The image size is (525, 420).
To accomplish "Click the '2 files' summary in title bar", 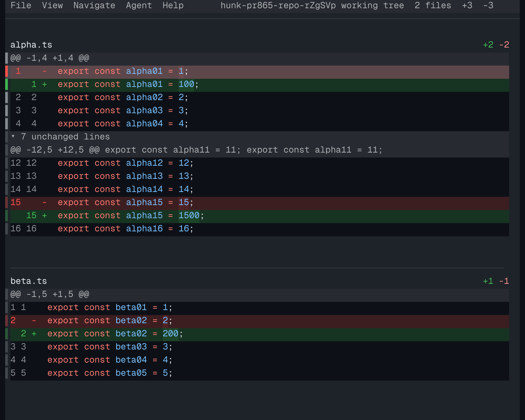I will [x=433, y=5].
